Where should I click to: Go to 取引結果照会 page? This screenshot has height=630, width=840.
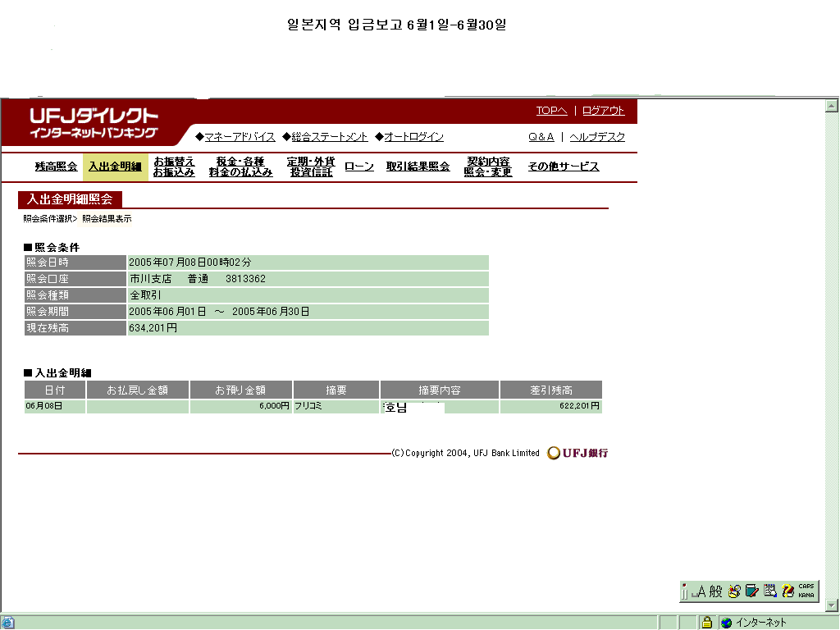click(418, 167)
